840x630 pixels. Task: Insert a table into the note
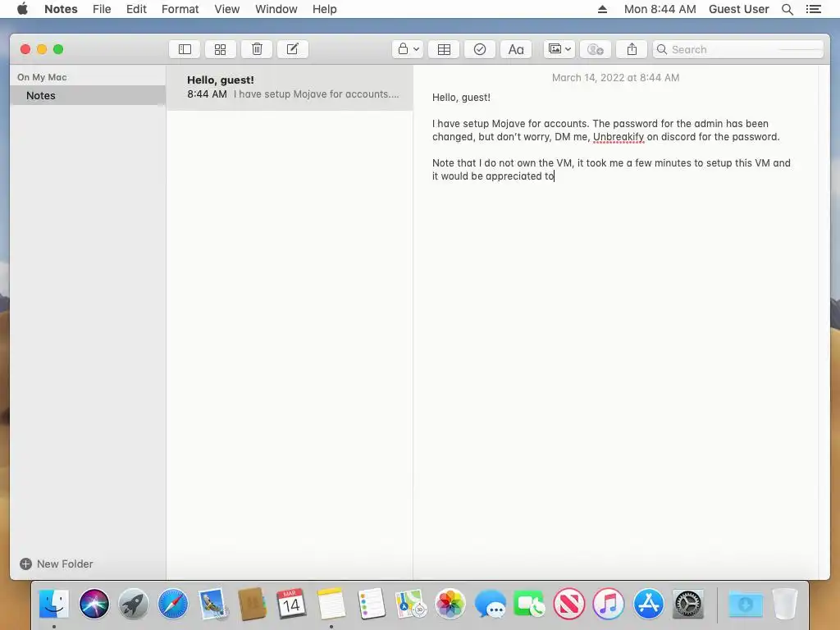click(444, 49)
